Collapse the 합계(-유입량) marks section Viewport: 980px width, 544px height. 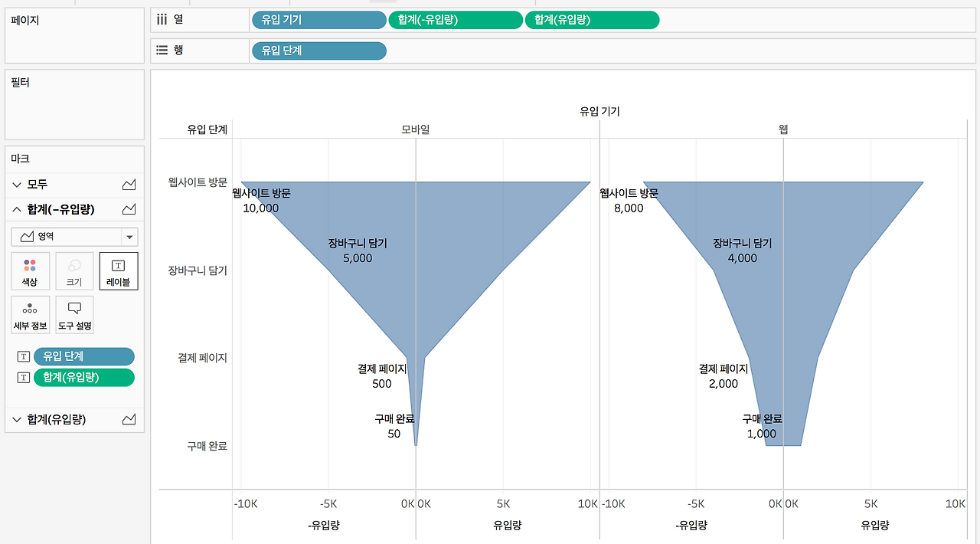click(18, 209)
